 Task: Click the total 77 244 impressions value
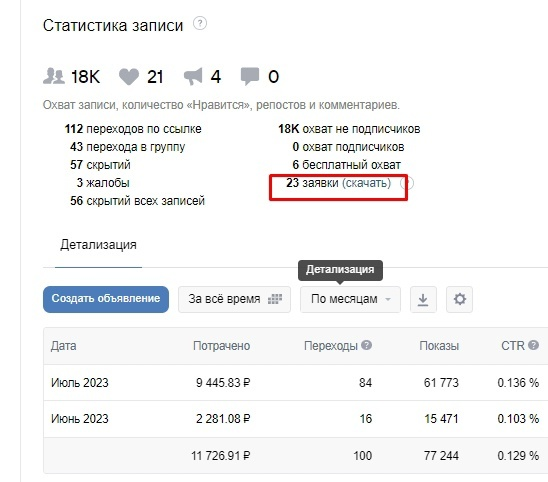(441, 456)
